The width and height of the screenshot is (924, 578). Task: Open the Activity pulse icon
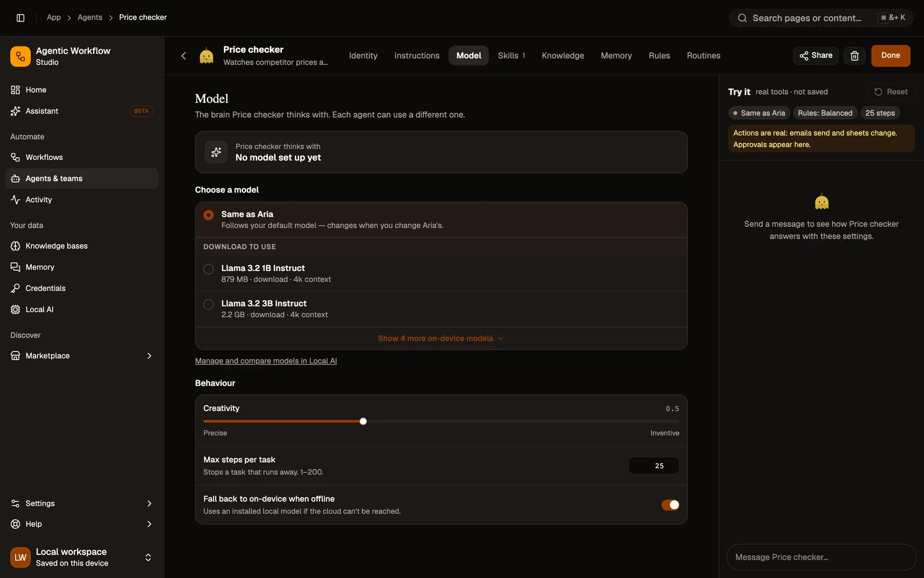click(x=15, y=200)
